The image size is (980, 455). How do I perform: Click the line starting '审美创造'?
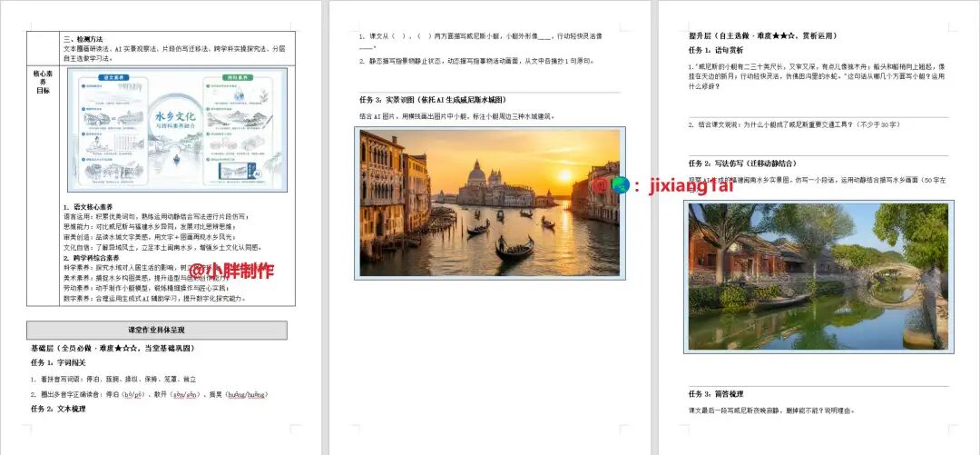pyautogui.click(x=148, y=236)
